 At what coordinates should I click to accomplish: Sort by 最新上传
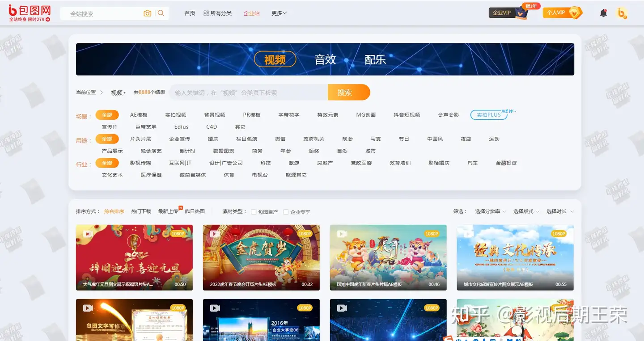(x=168, y=211)
